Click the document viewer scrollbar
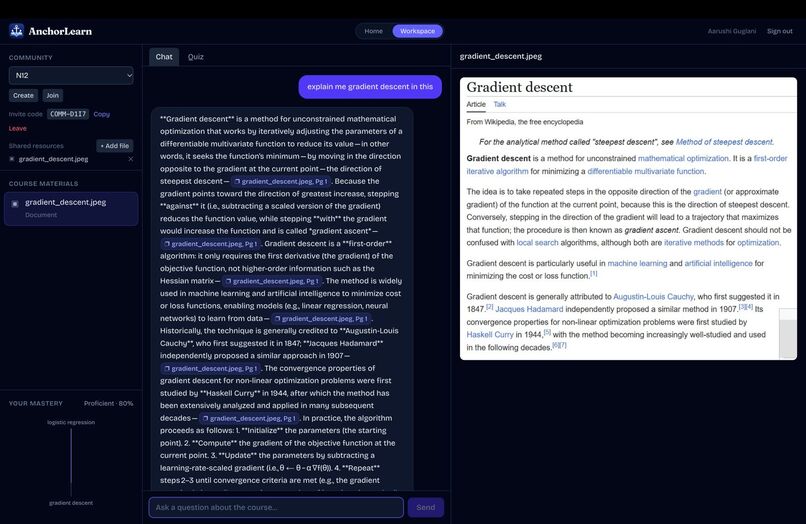 (787, 333)
